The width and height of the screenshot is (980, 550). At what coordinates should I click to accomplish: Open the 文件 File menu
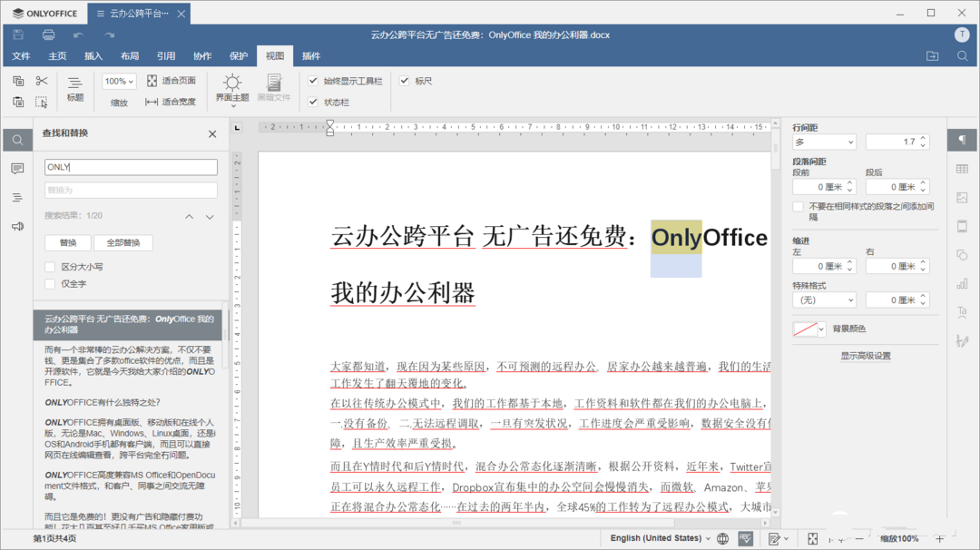pos(21,56)
